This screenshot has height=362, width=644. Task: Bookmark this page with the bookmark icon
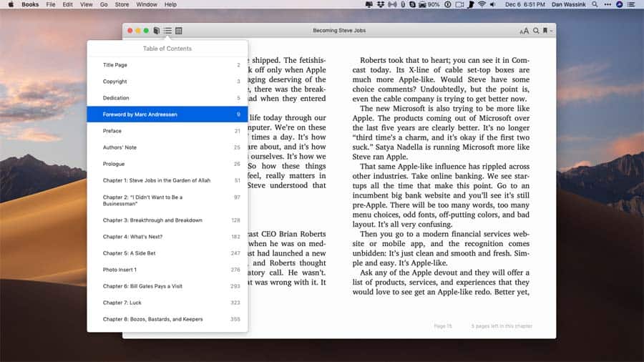pos(544,31)
